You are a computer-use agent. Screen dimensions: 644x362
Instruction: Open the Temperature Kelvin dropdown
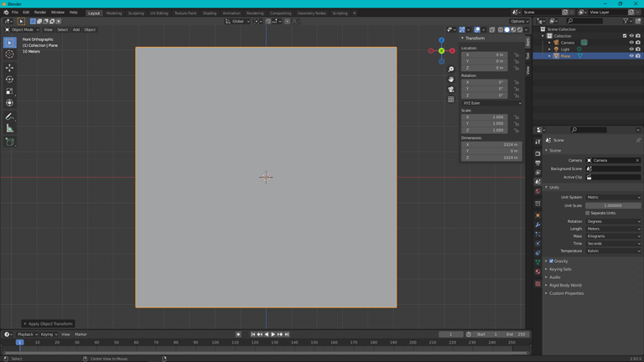tap(613, 251)
